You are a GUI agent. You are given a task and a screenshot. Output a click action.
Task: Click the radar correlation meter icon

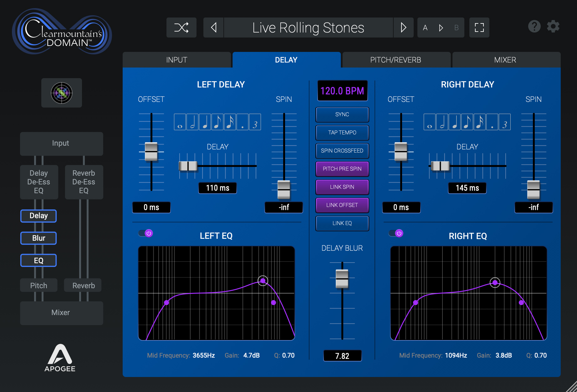pyautogui.click(x=61, y=93)
